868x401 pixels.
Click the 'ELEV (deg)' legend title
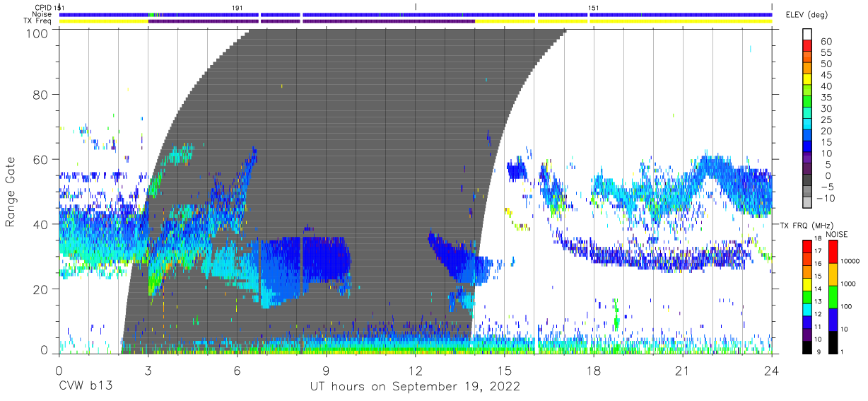[807, 15]
